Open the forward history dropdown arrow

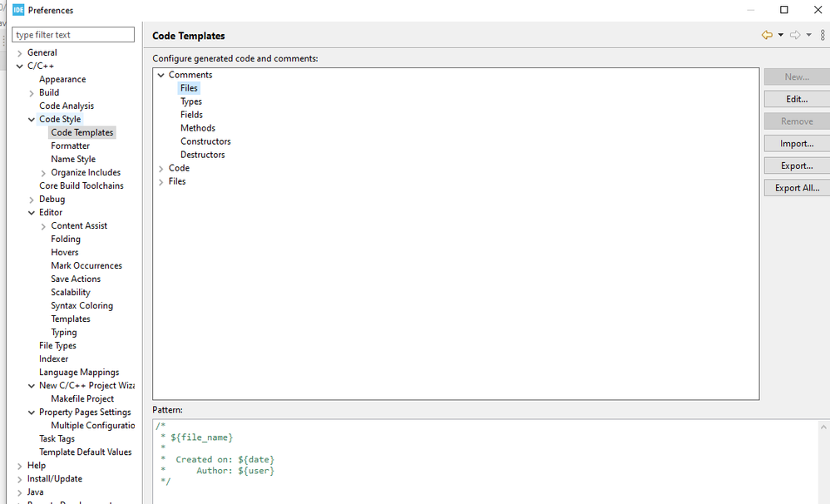pos(809,35)
